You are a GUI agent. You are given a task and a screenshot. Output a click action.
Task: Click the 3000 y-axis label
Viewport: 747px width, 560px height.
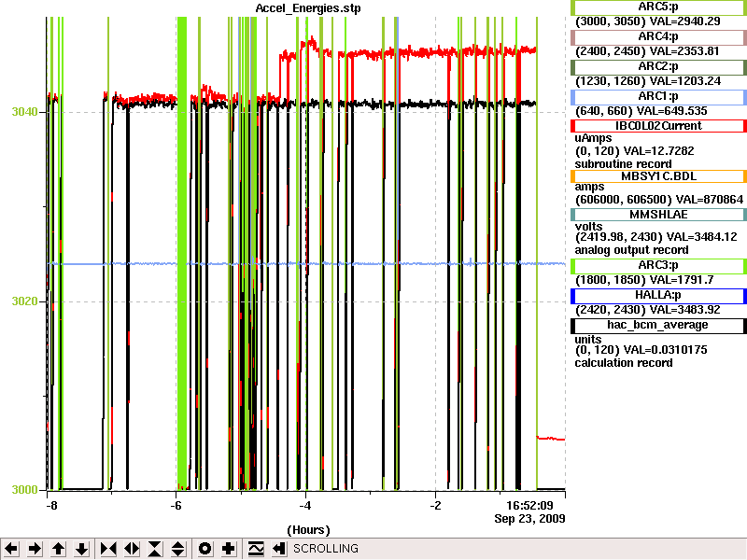(x=24, y=489)
